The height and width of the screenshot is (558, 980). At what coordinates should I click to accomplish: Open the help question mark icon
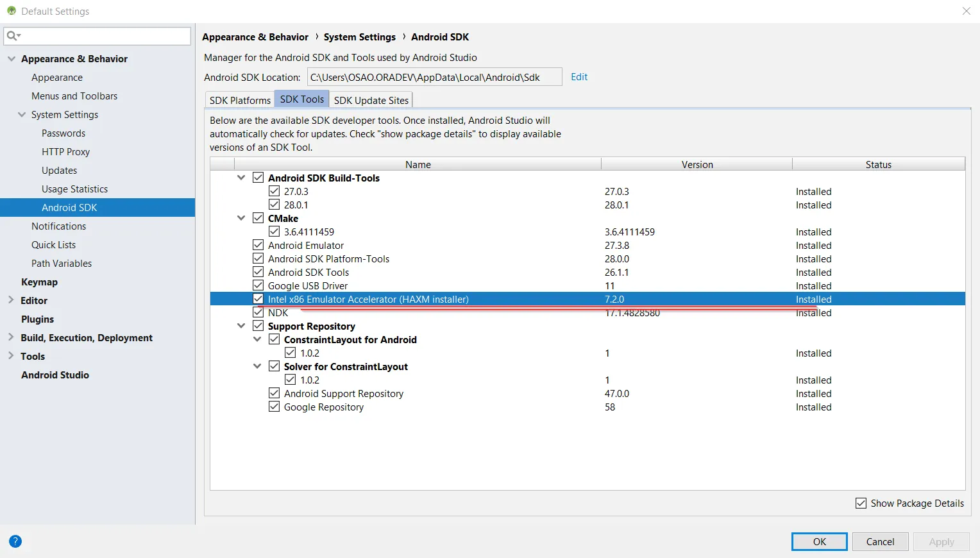[x=15, y=541]
